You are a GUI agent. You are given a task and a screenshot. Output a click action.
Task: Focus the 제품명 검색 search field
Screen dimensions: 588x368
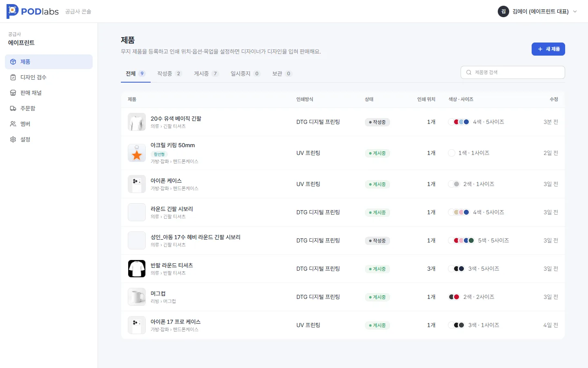point(513,72)
